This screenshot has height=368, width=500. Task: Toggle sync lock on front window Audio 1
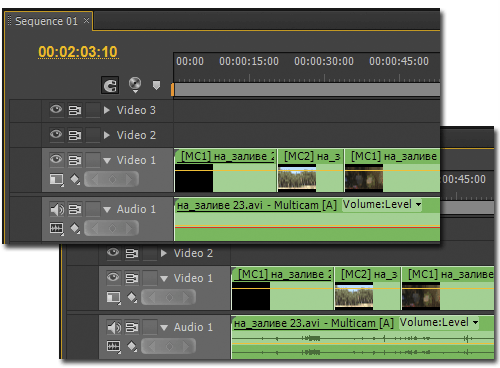pyautogui.click(x=75, y=209)
